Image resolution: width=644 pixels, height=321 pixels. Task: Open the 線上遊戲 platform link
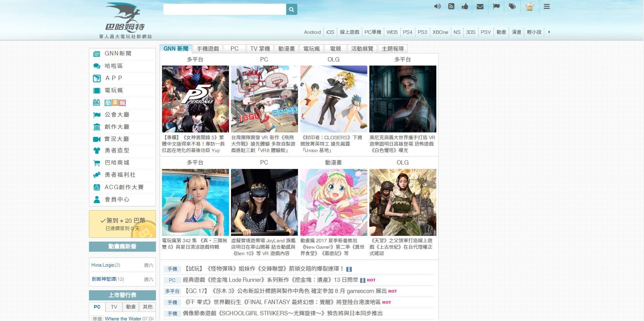(349, 32)
